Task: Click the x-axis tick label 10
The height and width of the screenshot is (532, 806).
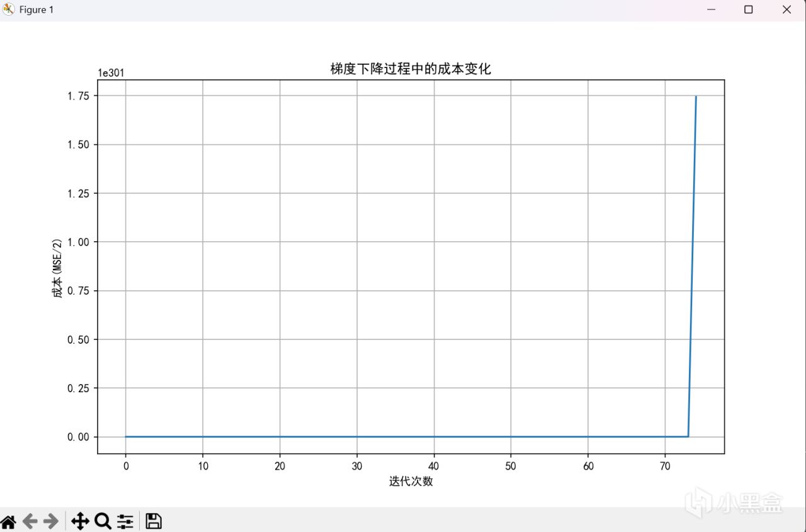Action: [x=203, y=466]
